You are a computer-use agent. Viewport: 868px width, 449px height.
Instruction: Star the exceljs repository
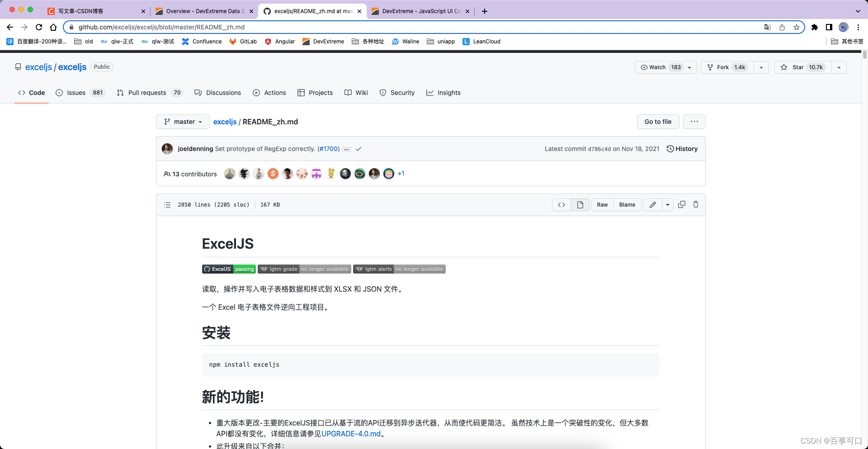803,67
